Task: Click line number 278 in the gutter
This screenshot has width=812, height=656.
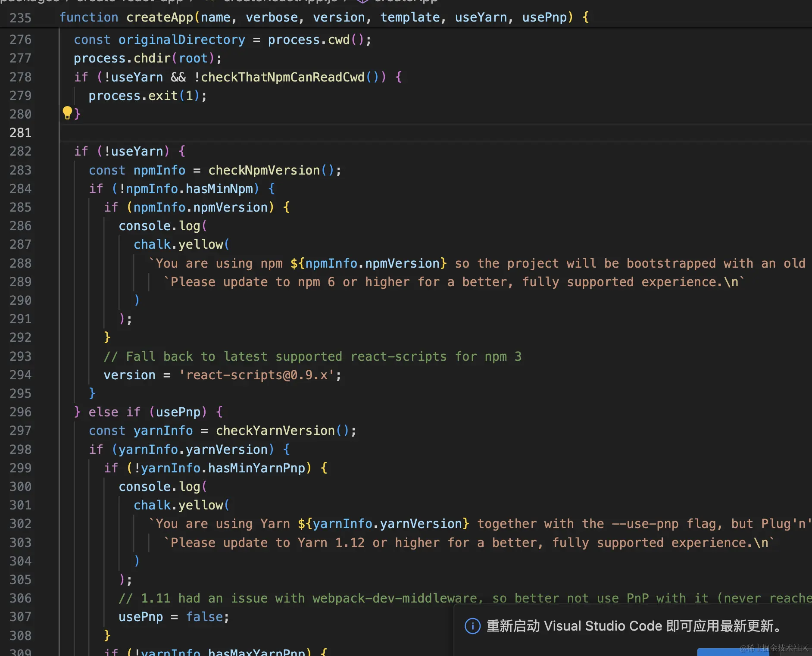Action: tap(21, 77)
